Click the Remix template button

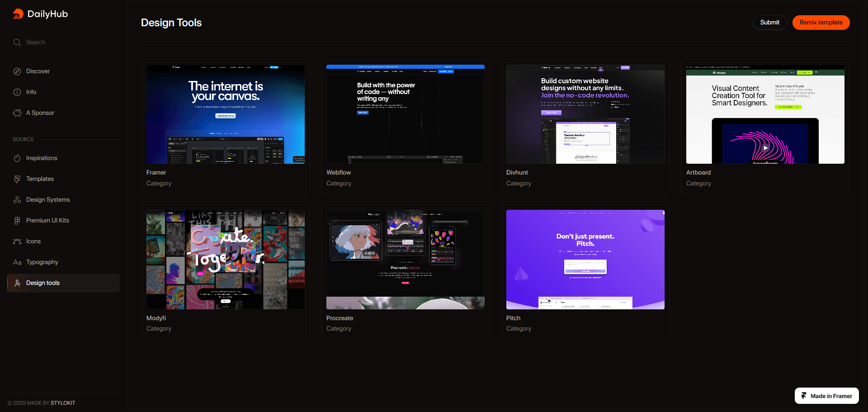pyautogui.click(x=821, y=23)
